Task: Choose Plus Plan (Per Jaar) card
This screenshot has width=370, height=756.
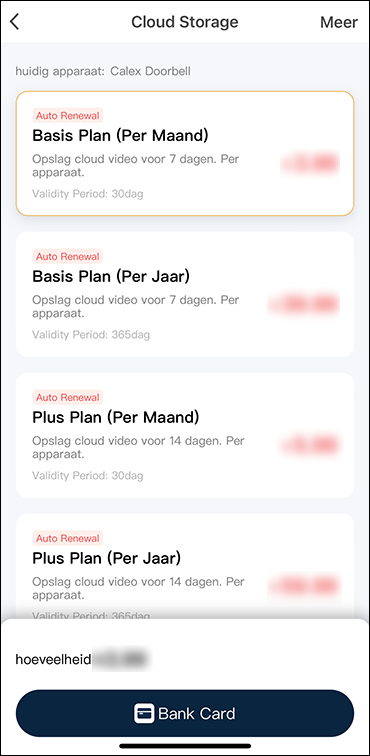Action: (185, 566)
